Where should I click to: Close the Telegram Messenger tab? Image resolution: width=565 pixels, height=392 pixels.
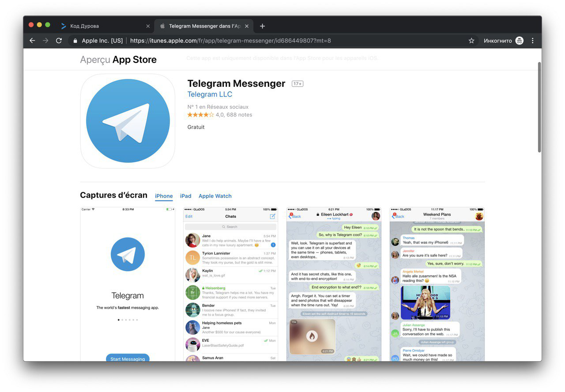[247, 26]
